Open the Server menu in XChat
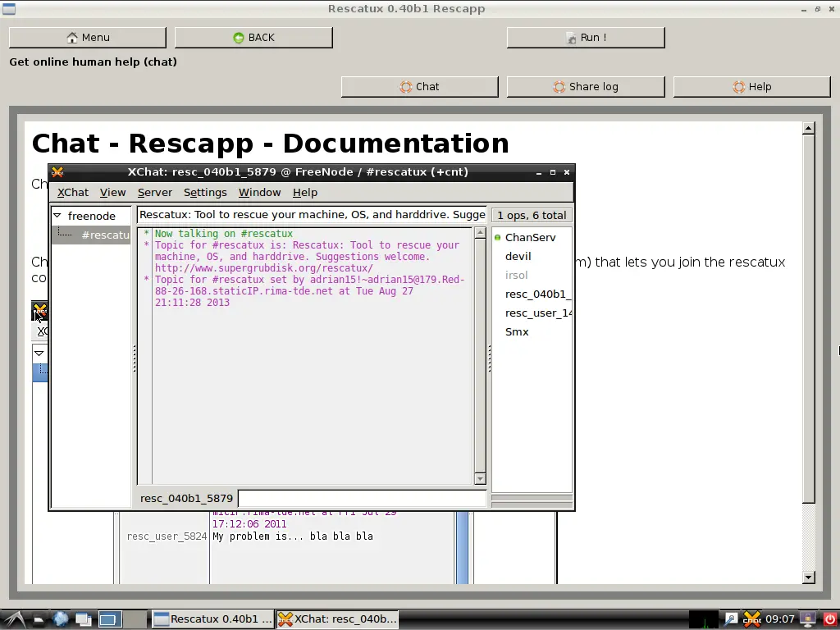The height and width of the screenshot is (630, 840). (x=155, y=192)
